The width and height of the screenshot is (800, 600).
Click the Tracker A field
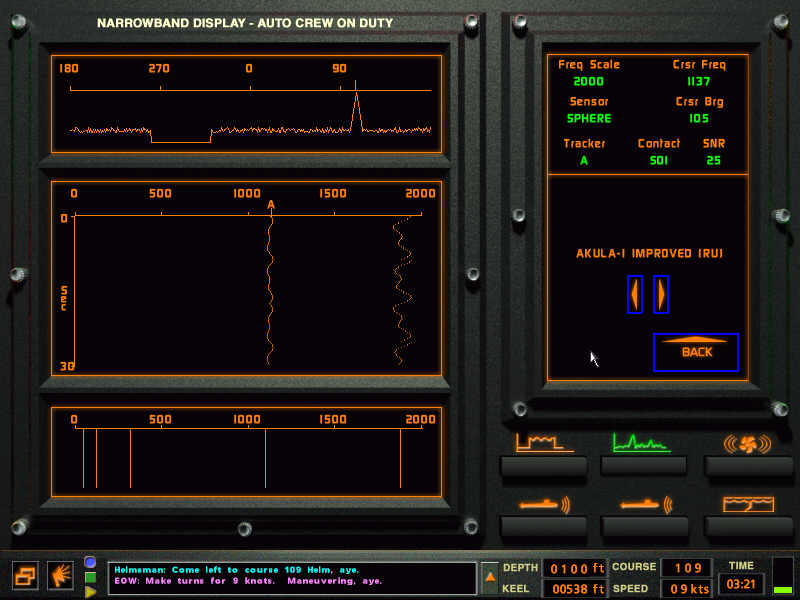[x=584, y=159]
